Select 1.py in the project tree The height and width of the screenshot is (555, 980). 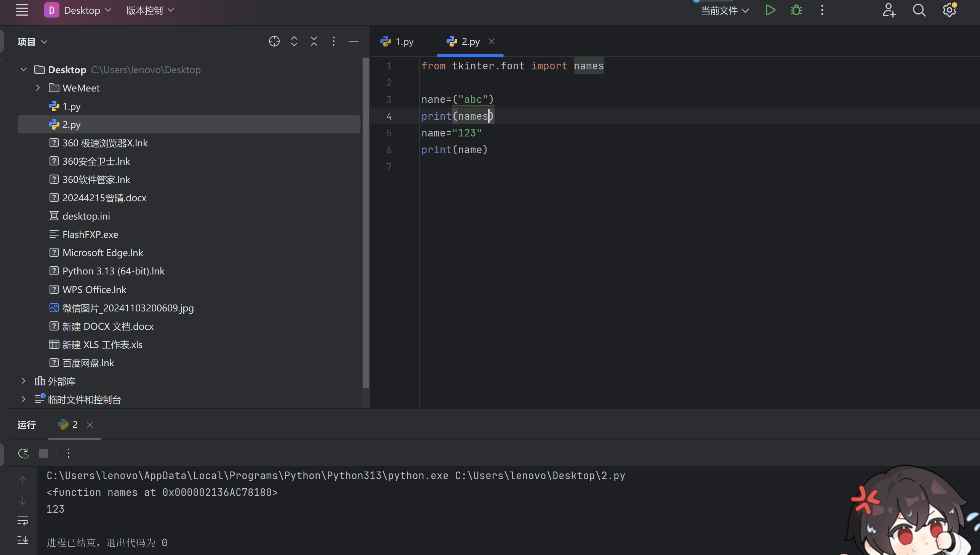71,106
